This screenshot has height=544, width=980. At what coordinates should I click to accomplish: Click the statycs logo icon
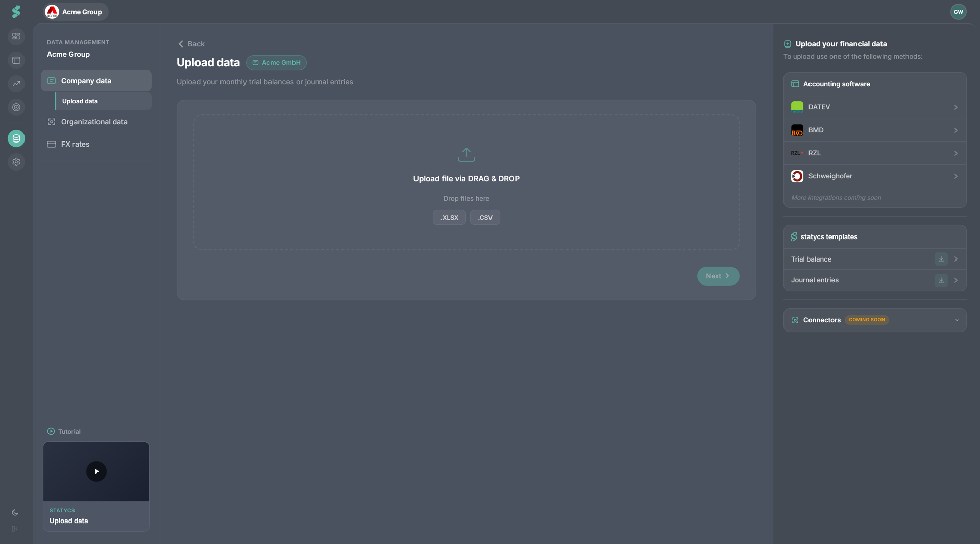click(x=16, y=12)
